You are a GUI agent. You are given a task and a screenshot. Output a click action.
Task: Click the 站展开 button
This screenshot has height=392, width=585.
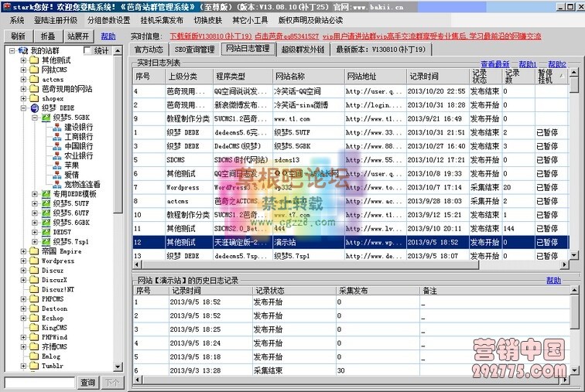click(78, 36)
